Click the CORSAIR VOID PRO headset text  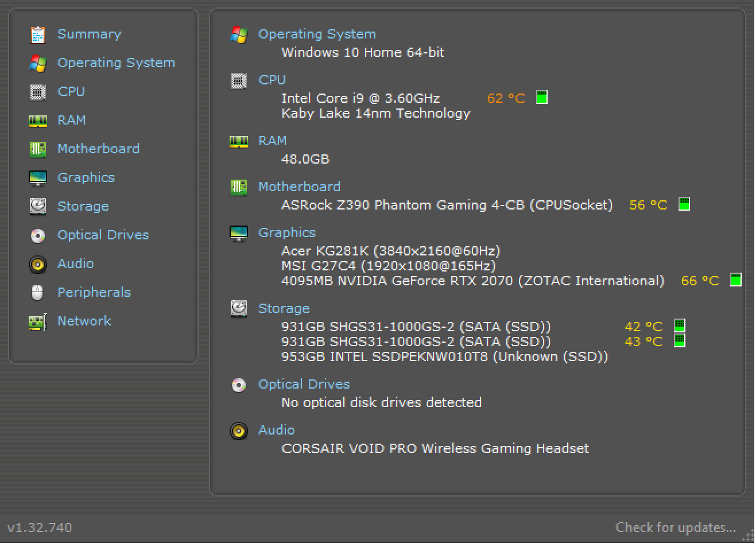click(x=435, y=449)
